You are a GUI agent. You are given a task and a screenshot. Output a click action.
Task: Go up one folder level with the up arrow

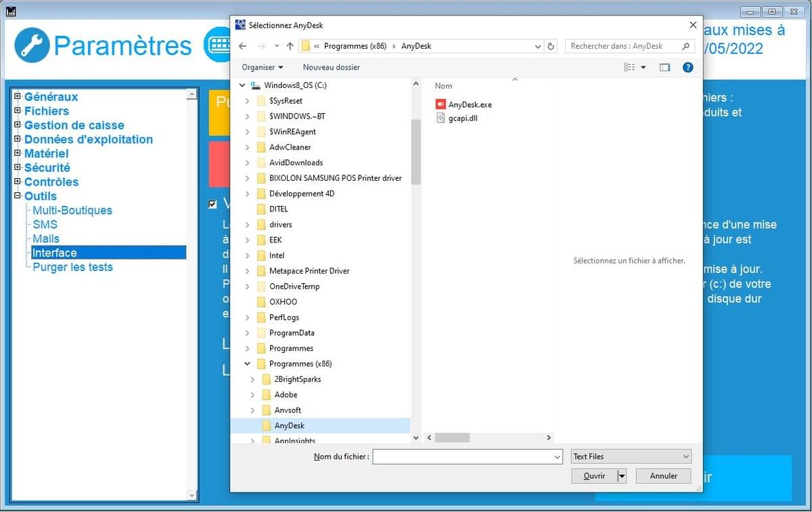(290, 46)
